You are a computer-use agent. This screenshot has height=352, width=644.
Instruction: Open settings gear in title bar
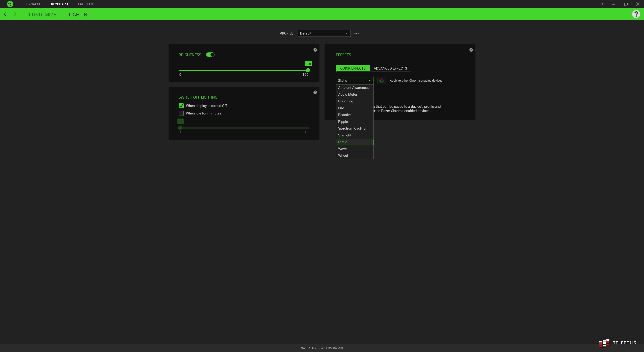(x=602, y=4)
